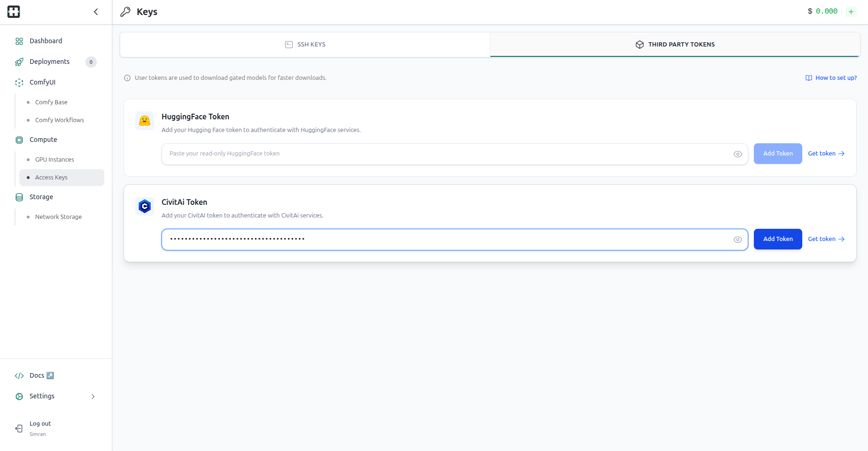868x451 pixels.
Task: Open the Dashboard page
Action: [x=46, y=41]
